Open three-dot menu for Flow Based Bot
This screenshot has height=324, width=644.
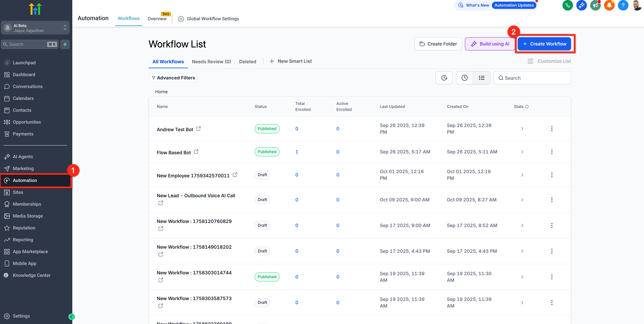(x=552, y=152)
